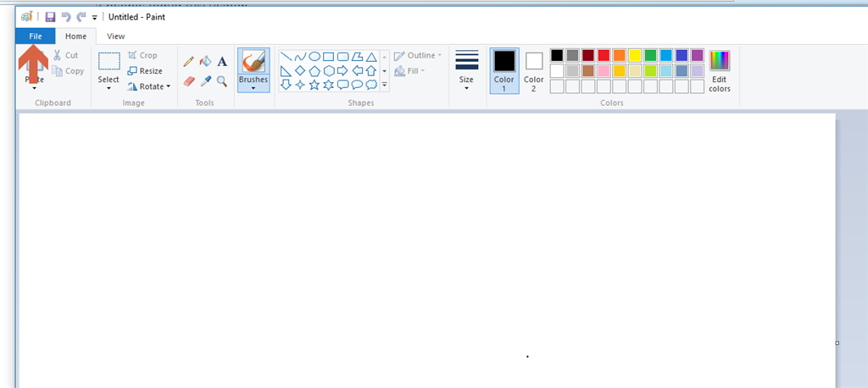Pick the brown color swatch
The height and width of the screenshot is (388, 868).
[588, 71]
